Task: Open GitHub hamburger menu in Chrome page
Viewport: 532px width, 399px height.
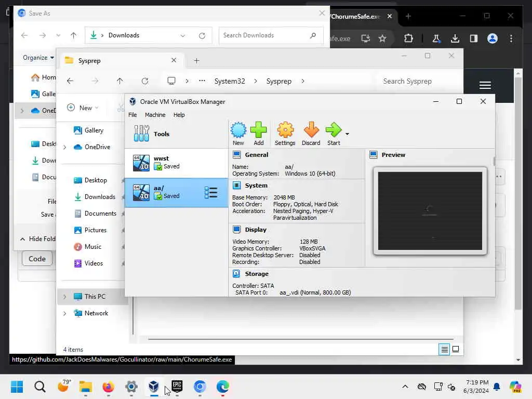Action: pyautogui.click(x=485, y=85)
